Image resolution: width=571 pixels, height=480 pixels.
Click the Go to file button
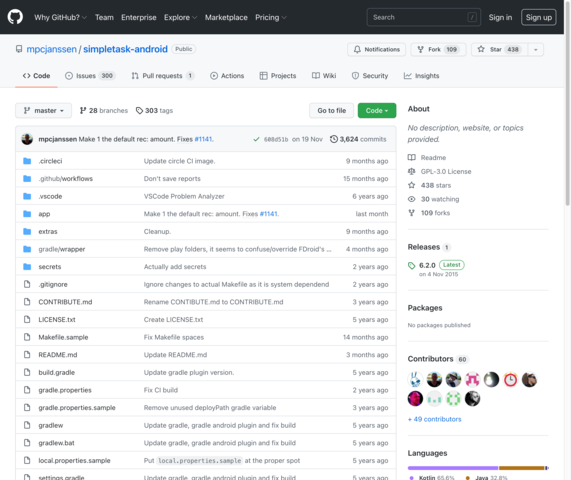[331, 110]
